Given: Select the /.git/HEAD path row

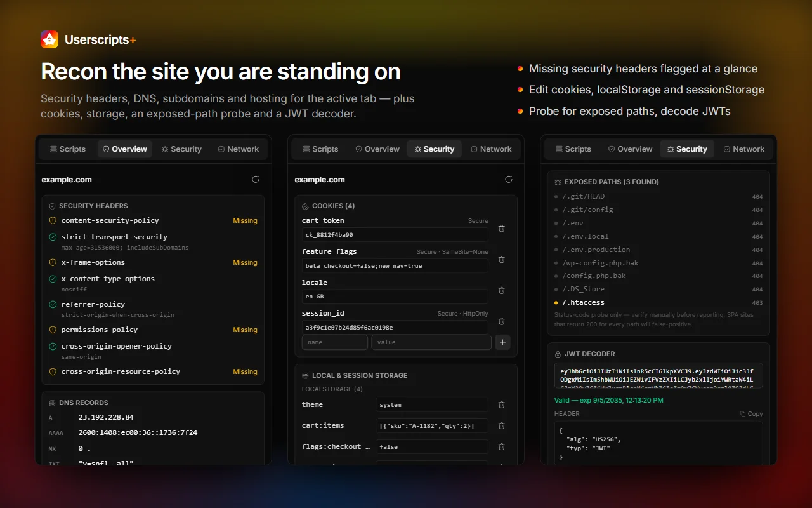Looking at the screenshot, I should [658, 197].
